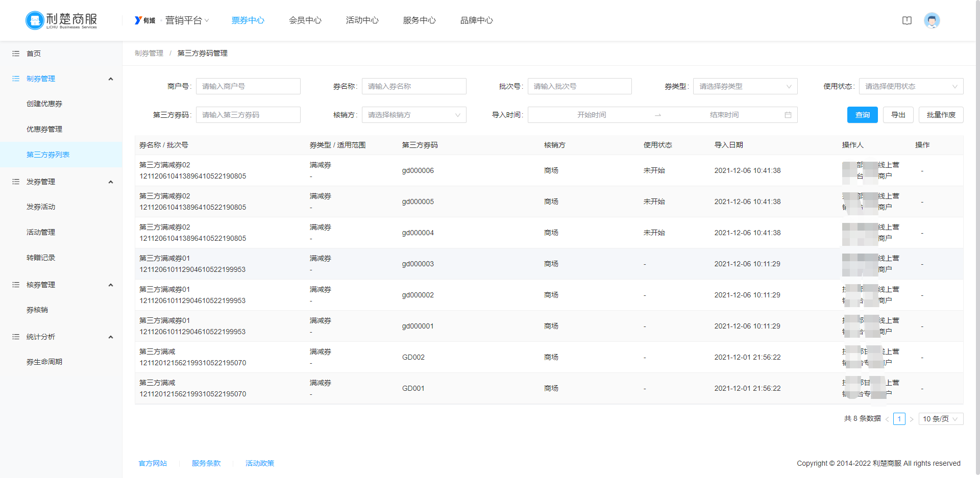Click the 统计分析 menu icon

[x=16, y=337]
